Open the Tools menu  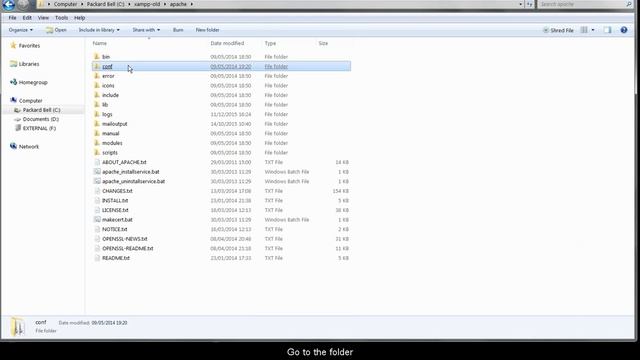point(62,18)
